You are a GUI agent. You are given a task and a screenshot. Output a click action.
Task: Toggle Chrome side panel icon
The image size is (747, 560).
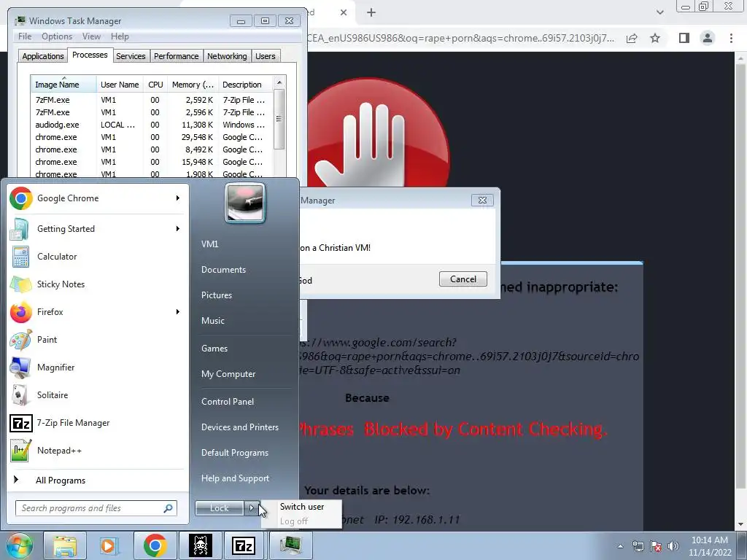[x=684, y=38]
